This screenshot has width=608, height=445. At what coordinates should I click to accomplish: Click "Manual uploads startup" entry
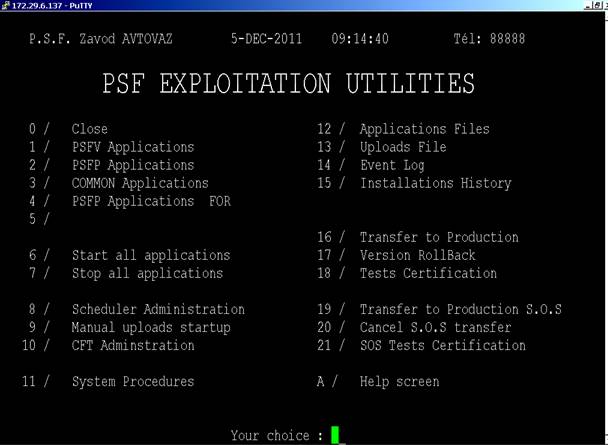point(151,328)
